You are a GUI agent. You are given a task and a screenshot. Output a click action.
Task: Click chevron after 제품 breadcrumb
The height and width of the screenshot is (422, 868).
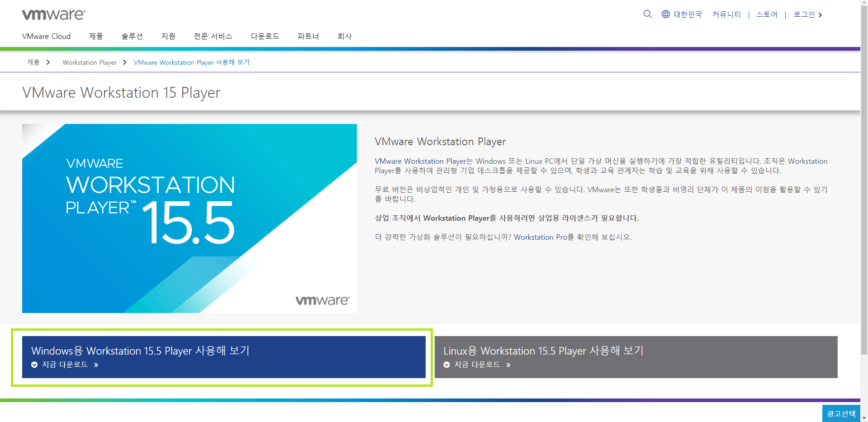[x=48, y=62]
